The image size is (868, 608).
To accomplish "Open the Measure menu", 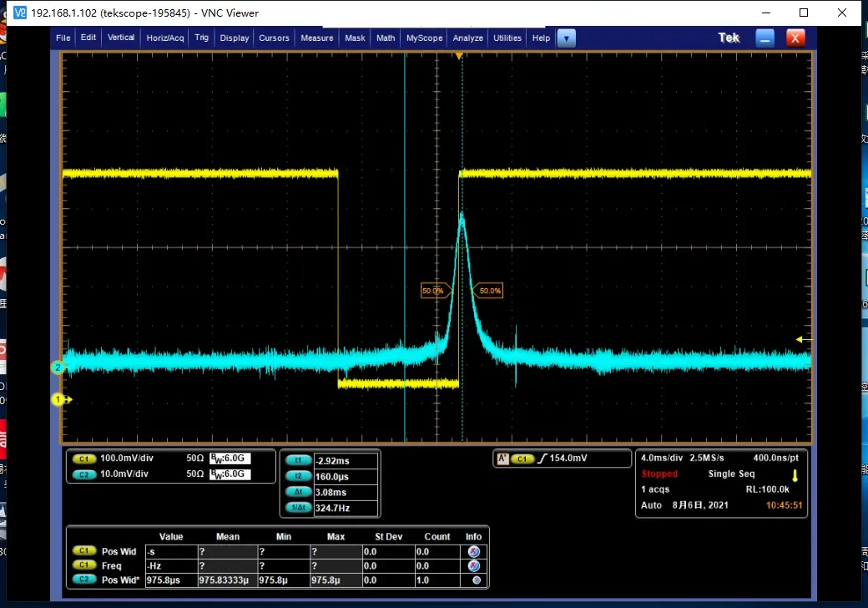I will (x=317, y=38).
